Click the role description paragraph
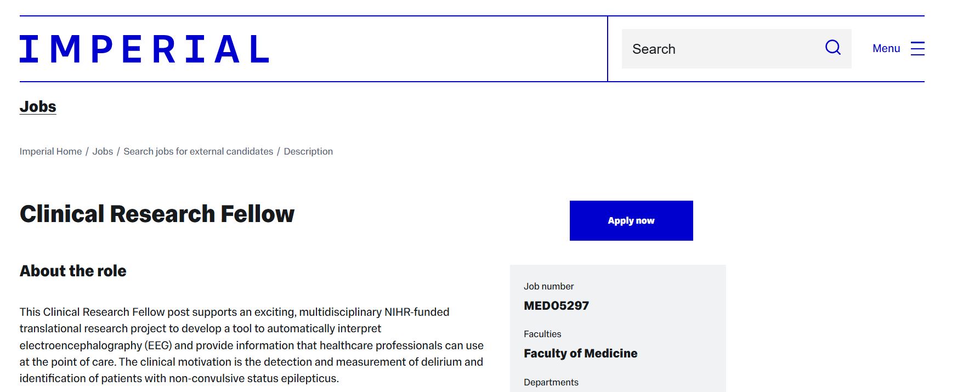 [x=252, y=345]
